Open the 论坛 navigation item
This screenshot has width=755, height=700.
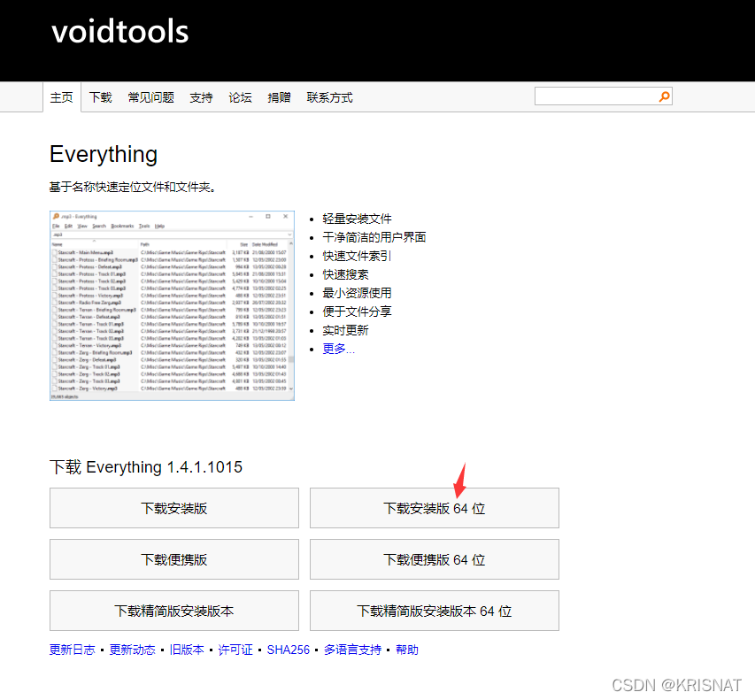click(x=240, y=97)
